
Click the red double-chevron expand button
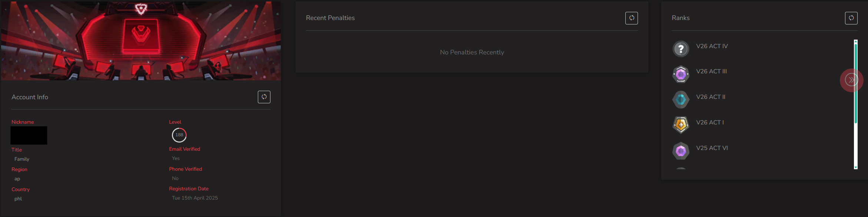[x=851, y=80]
